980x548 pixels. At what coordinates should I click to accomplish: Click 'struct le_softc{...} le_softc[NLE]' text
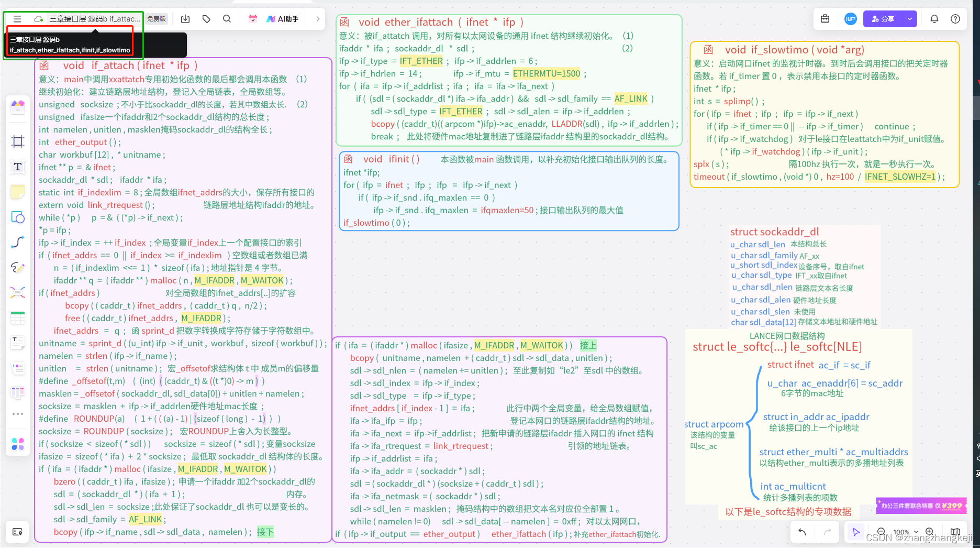[777, 347]
